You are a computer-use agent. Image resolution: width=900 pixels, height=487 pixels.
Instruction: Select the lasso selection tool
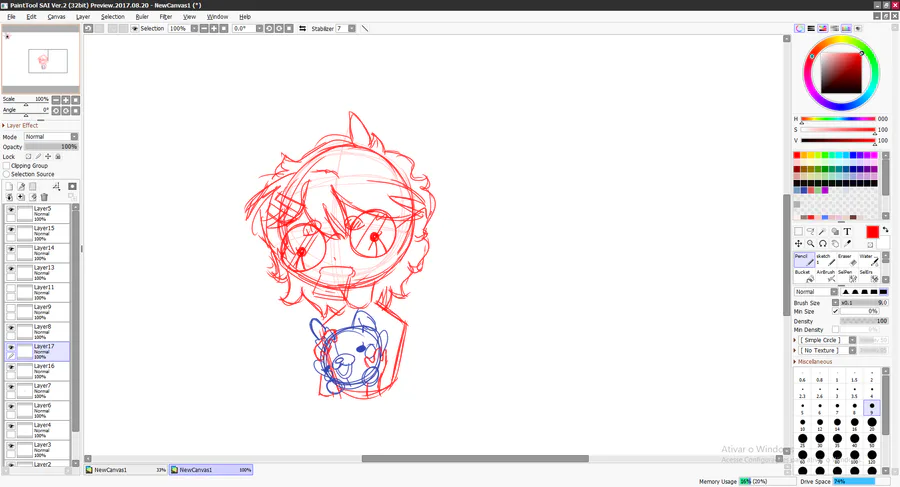point(810,231)
